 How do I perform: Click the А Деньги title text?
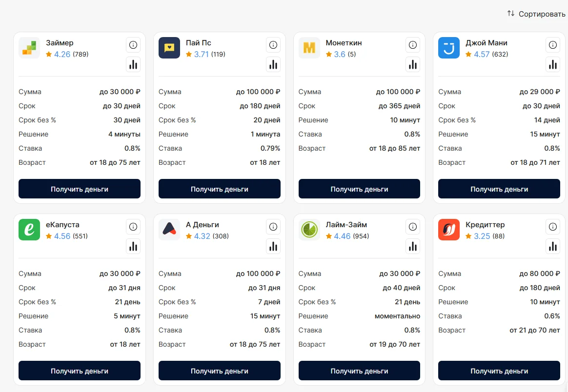coord(203,224)
